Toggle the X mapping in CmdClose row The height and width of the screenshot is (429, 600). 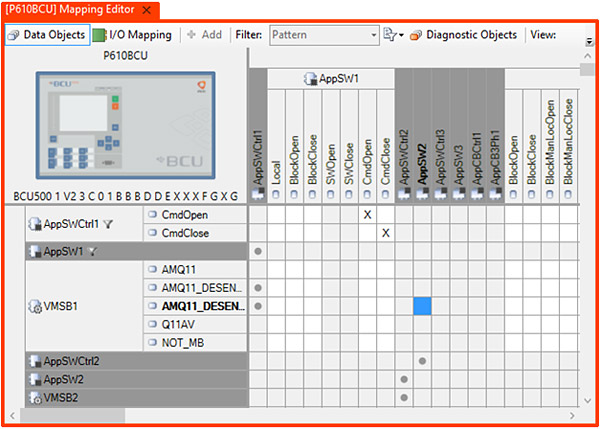click(386, 233)
